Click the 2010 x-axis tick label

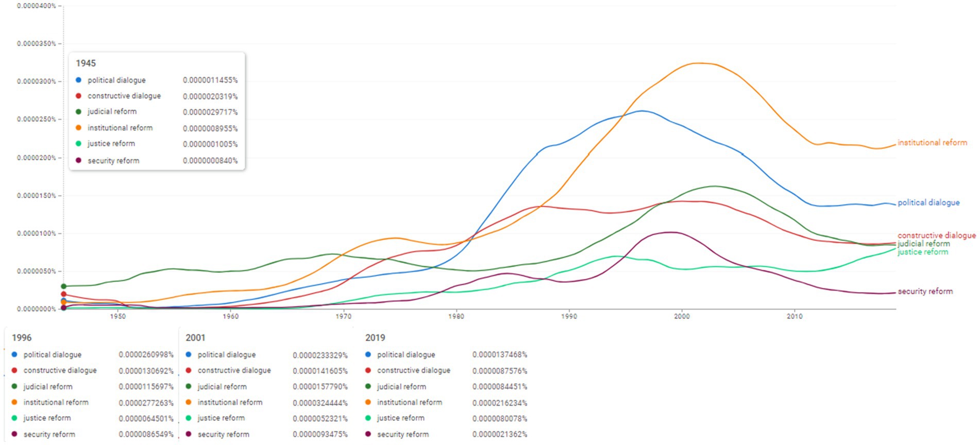tap(795, 316)
